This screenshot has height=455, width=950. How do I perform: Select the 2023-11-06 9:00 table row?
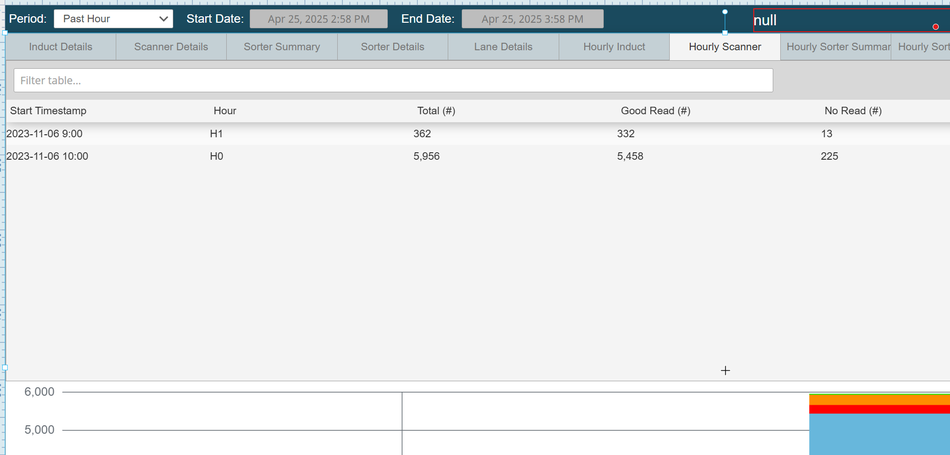point(400,133)
